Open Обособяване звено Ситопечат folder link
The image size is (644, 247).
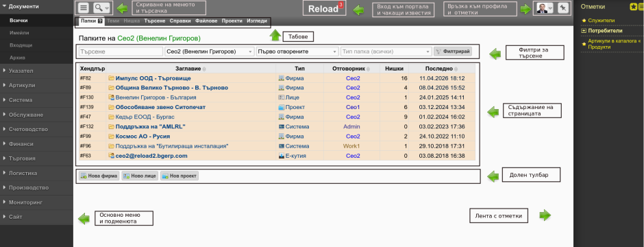tap(160, 107)
